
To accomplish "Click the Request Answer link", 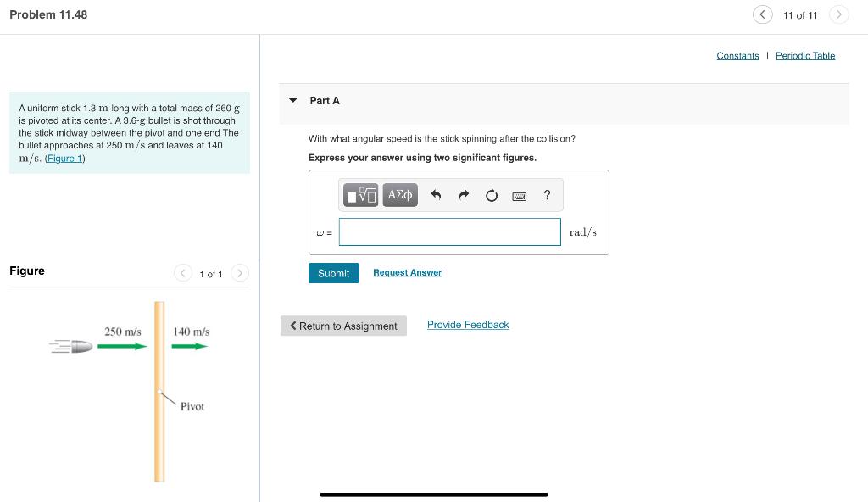I will point(408,272).
